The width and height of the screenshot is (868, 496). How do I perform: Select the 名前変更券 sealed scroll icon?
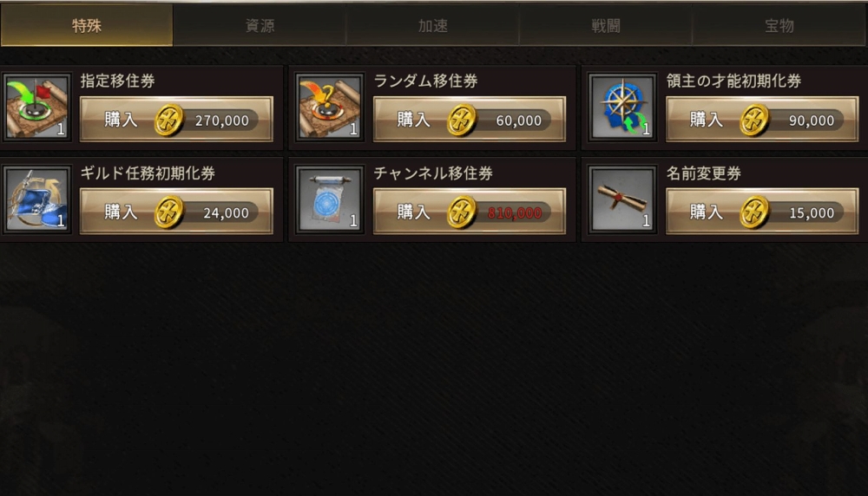622,199
